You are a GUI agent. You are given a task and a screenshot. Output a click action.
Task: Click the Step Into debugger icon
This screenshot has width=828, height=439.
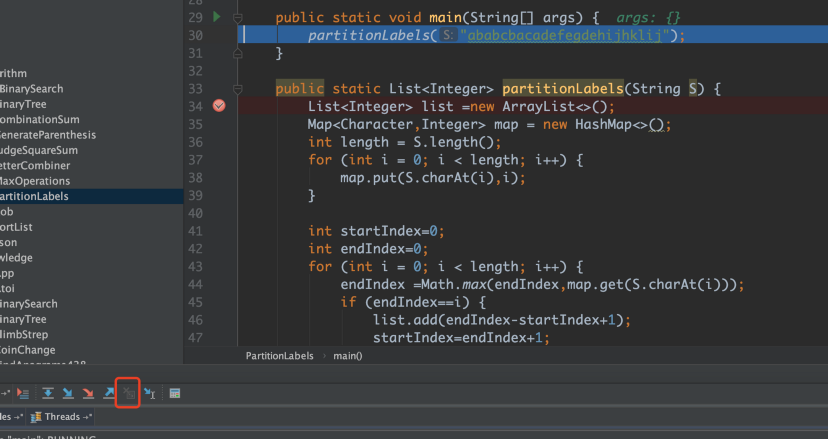[x=68, y=394]
